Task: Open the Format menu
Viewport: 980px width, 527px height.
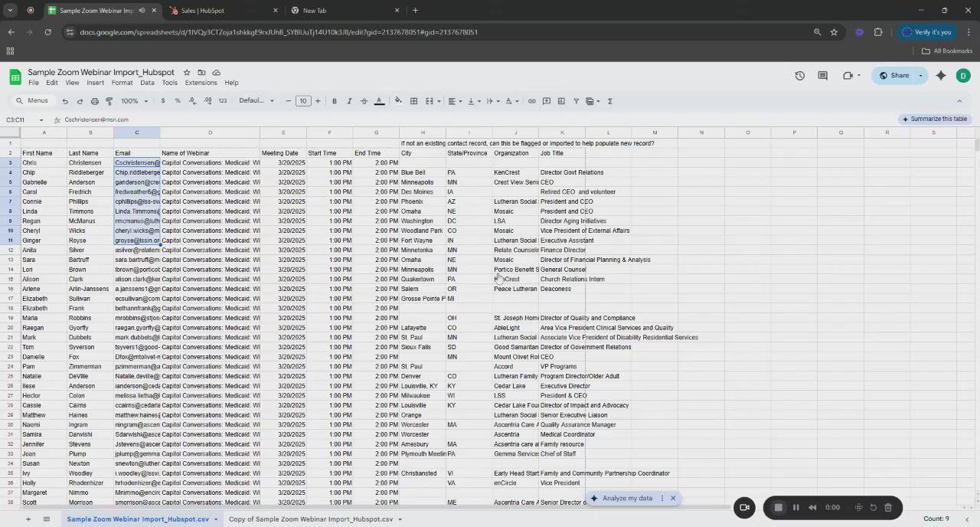Action: coord(122,83)
